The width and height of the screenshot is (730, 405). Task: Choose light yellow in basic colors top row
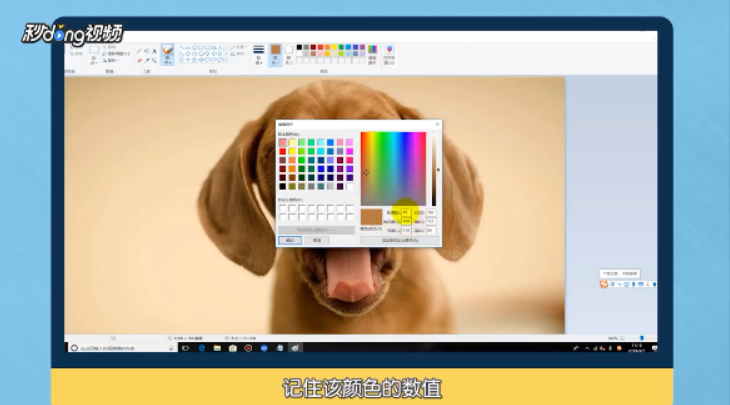click(292, 142)
